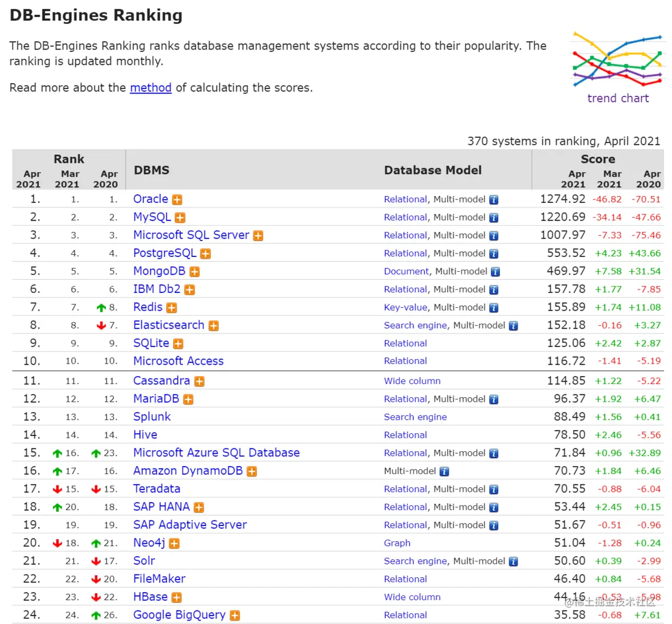Click plus icon next to Elasticsearch
This screenshot has height=624, width=672.
pos(214,325)
